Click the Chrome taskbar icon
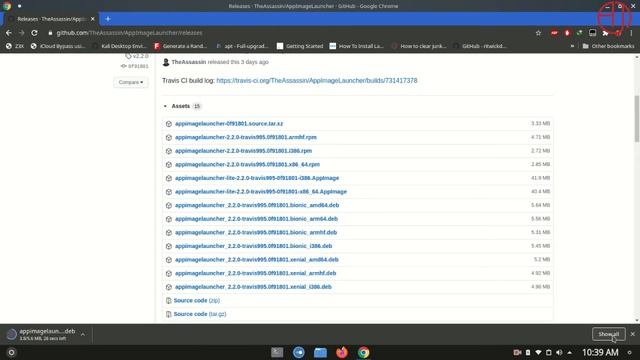The height and width of the screenshot is (360, 640). (363, 352)
